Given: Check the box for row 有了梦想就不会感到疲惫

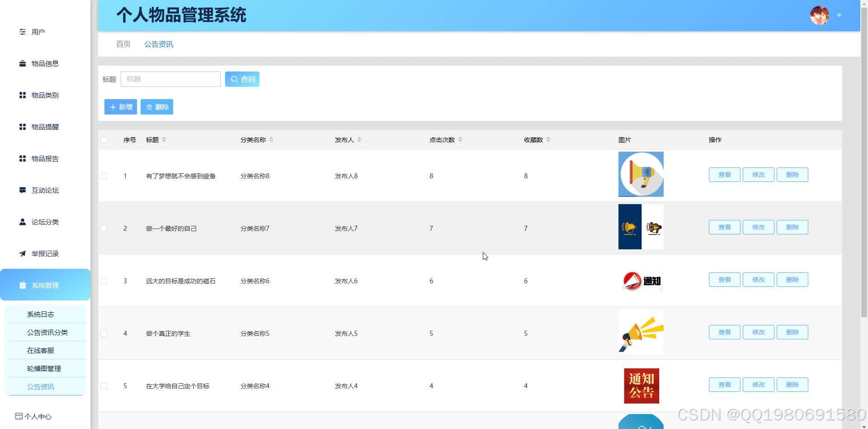Looking at the screenshot, I should click(104, 176).
